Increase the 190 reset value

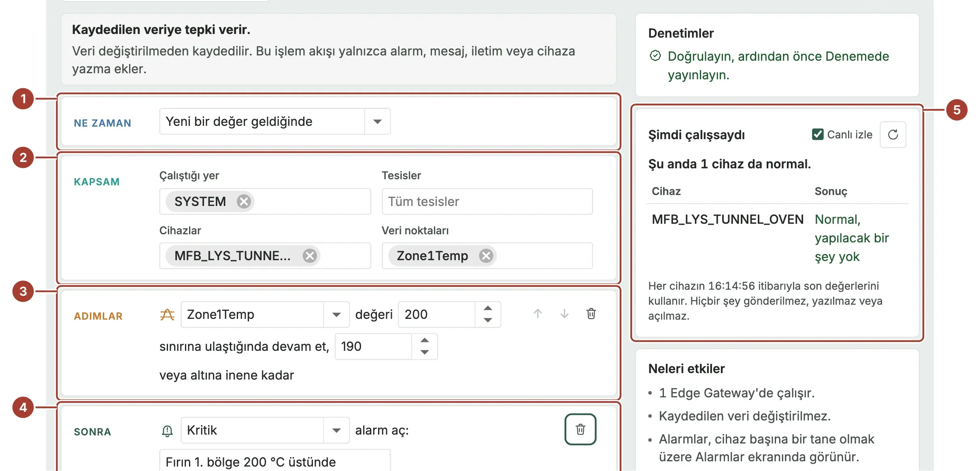(x=424, y=340)
